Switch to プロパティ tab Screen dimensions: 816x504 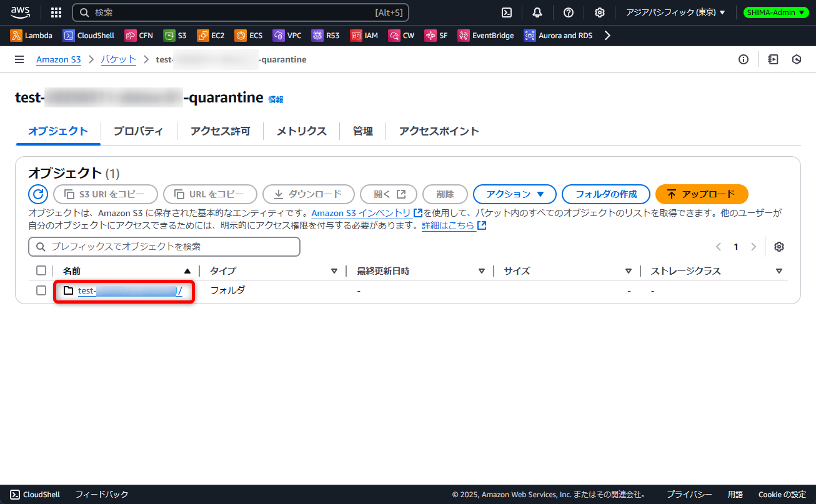138,131
